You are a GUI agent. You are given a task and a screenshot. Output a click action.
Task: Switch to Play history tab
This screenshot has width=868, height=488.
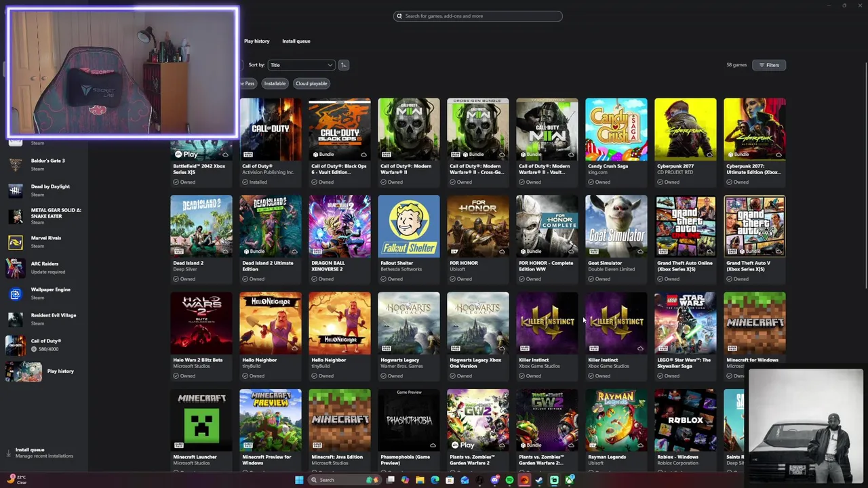[256, 41]
